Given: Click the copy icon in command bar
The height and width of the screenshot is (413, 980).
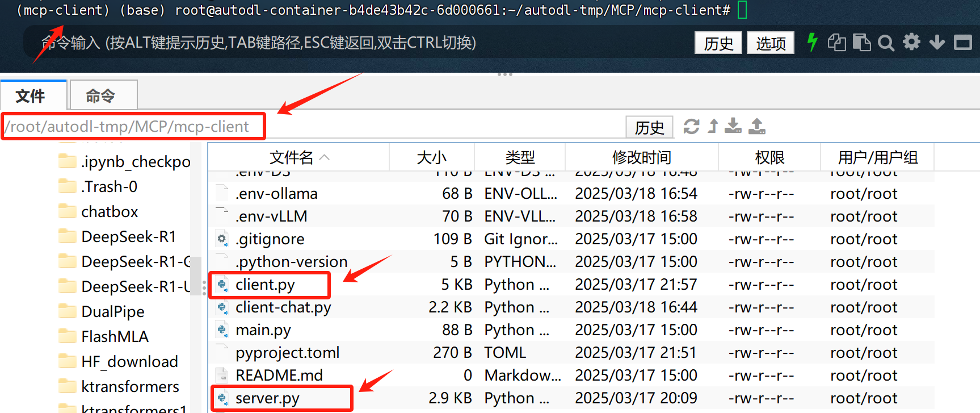Looking at the screenshot, I should tap(836, 43).
